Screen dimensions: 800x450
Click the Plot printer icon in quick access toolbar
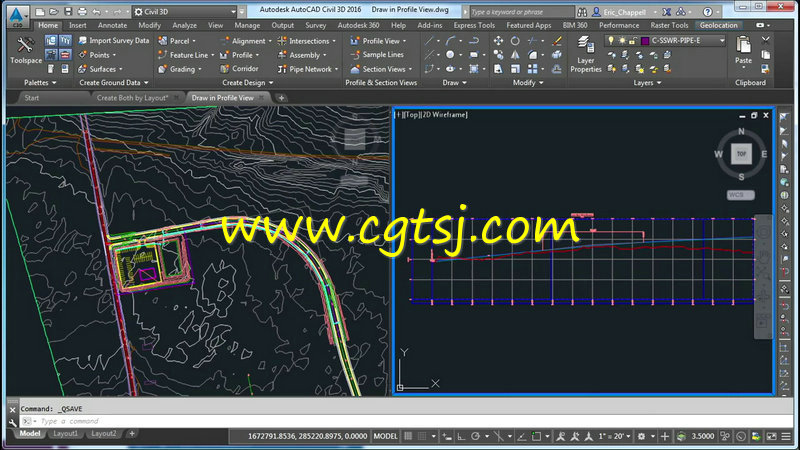(82, 11)
